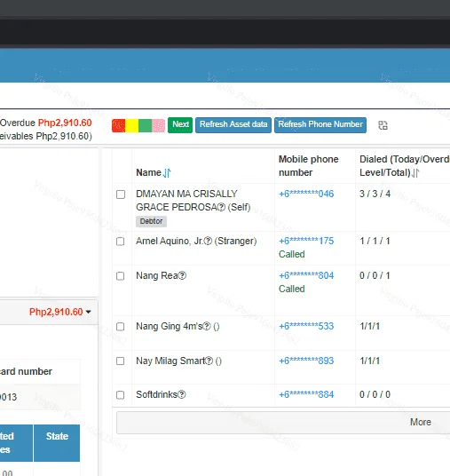Dial the number ending in 804
This screenshot has height=476, width=450.
306,275
